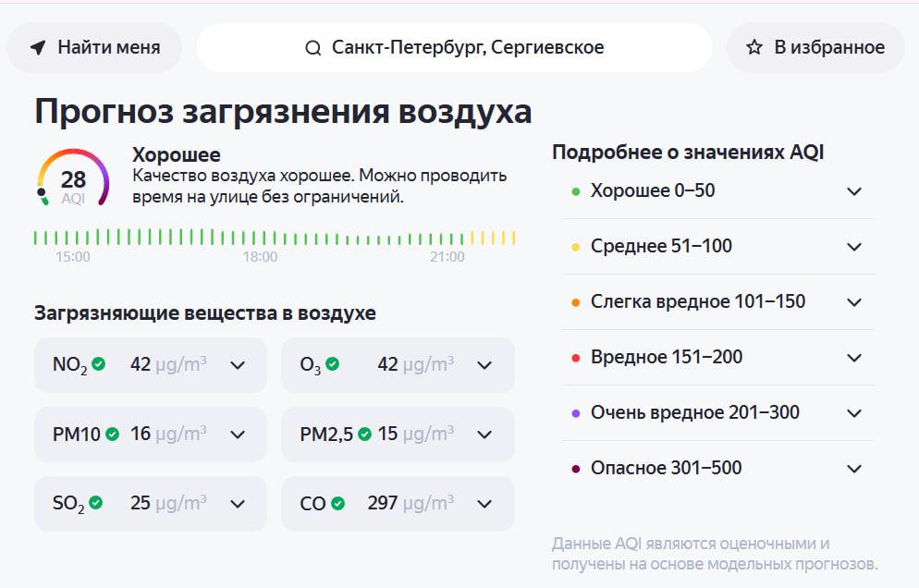Click green checkmark next to SO2
Viewport: 919px width, 588px height.
[96, 503]
